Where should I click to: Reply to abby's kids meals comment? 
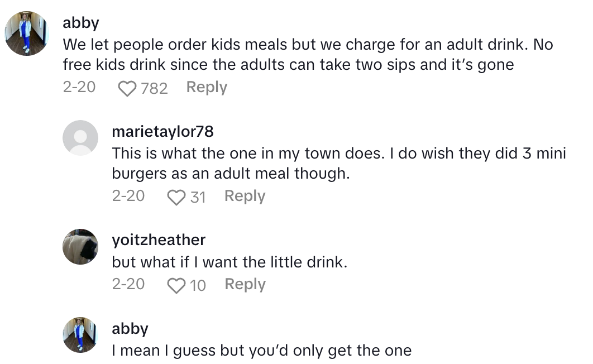(207, 88)
